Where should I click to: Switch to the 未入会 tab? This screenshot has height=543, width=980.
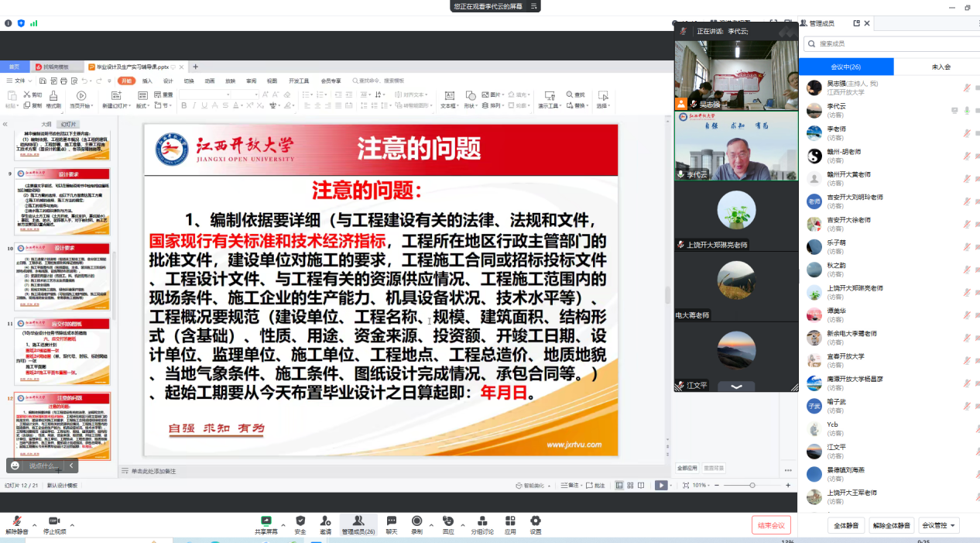pos(941,67)
